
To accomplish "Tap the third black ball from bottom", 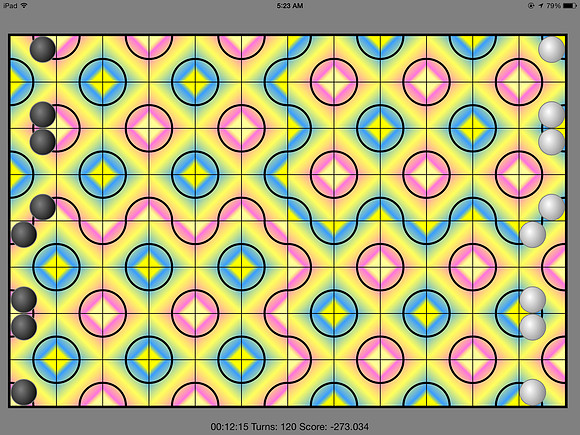I will click(x=24, y=299).
